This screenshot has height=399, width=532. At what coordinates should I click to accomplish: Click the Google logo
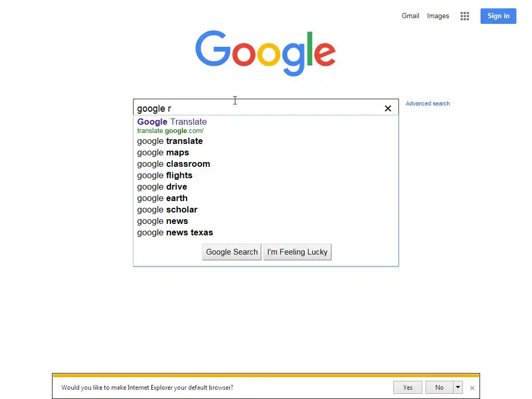[265, 54]
